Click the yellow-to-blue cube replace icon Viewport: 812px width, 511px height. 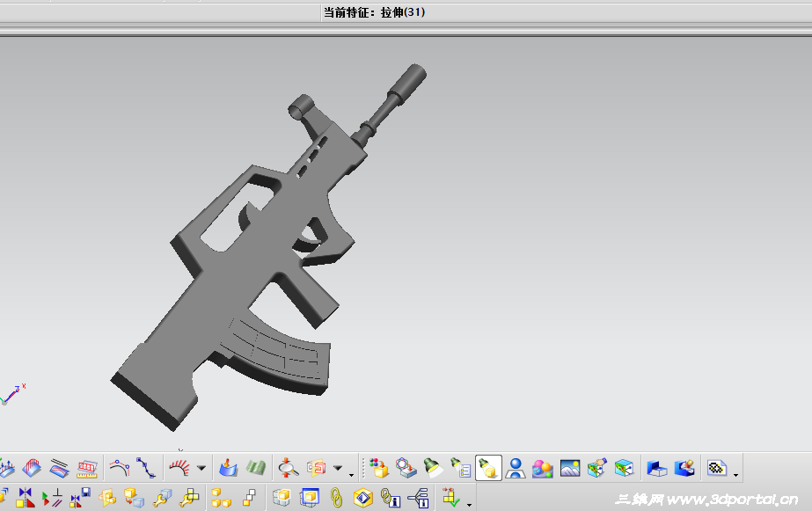[x=134, y=498]
